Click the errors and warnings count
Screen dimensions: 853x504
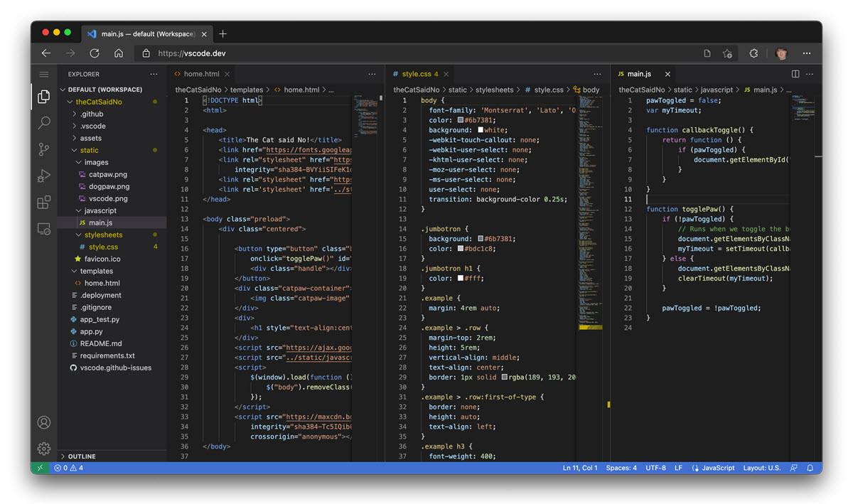coord(68,468)
